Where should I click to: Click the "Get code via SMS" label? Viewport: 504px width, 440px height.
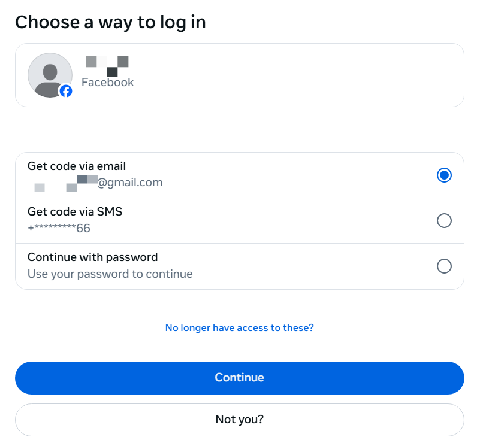(x=75, y=212)
